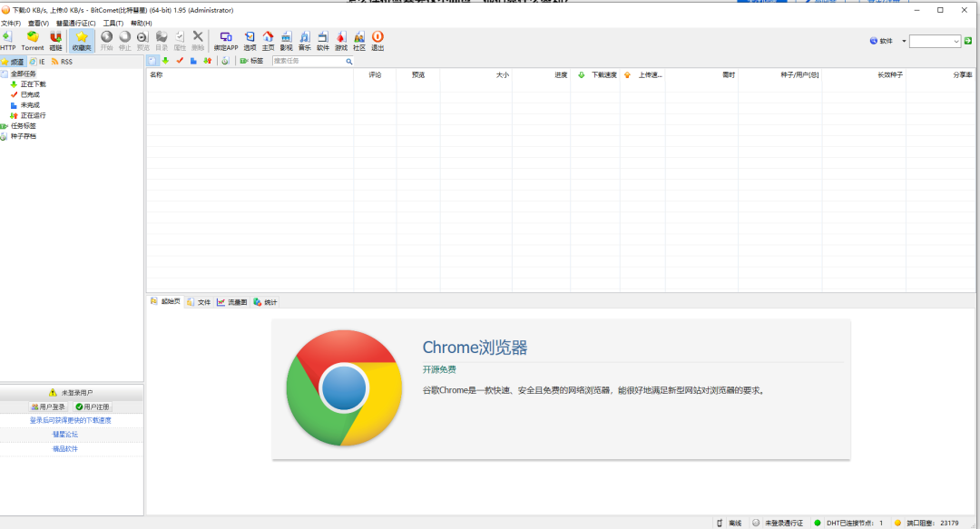Open the 帮助(H) menu

coord(142,23)
